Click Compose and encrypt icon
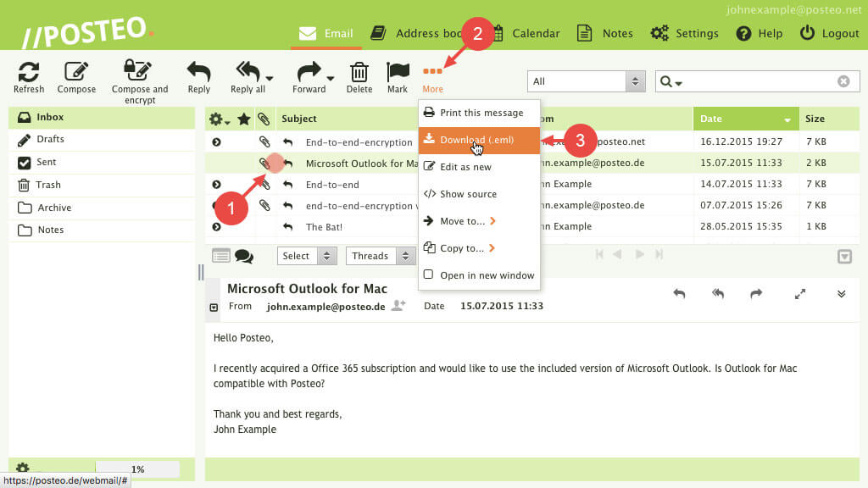 140,72
